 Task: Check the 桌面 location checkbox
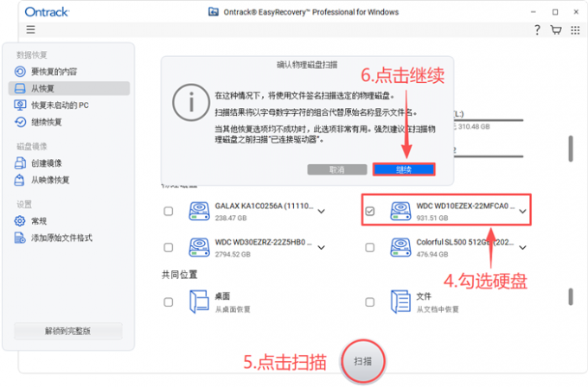(169, 302)
